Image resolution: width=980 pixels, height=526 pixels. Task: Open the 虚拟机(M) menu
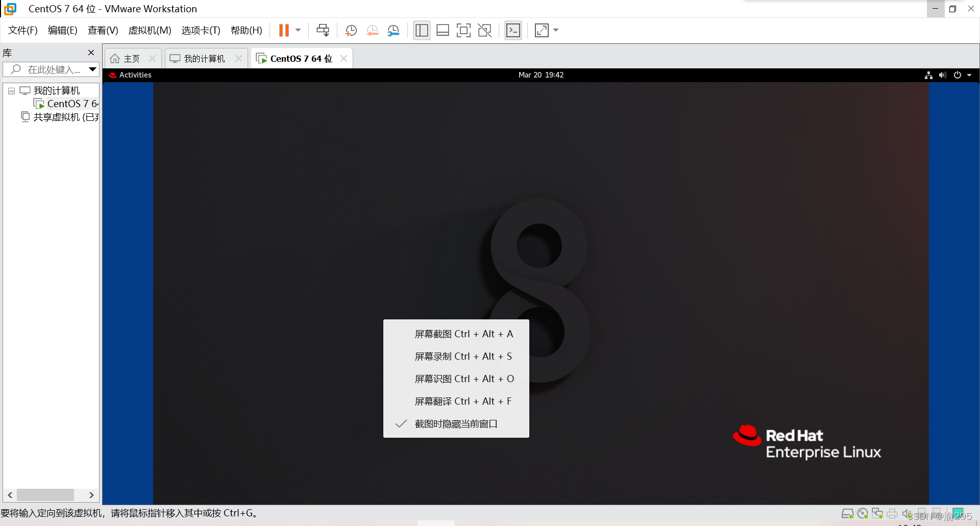pos(149,30)
